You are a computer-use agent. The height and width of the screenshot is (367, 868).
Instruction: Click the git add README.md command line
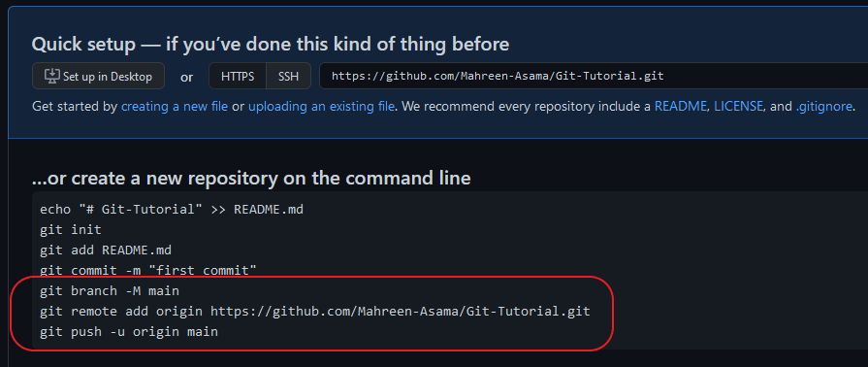click(109, 250)
